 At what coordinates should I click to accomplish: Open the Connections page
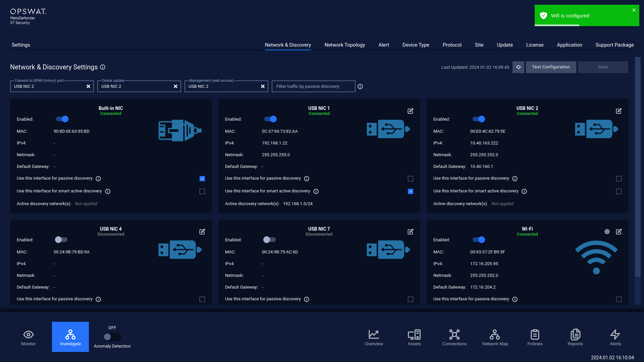tap(454, 338)
